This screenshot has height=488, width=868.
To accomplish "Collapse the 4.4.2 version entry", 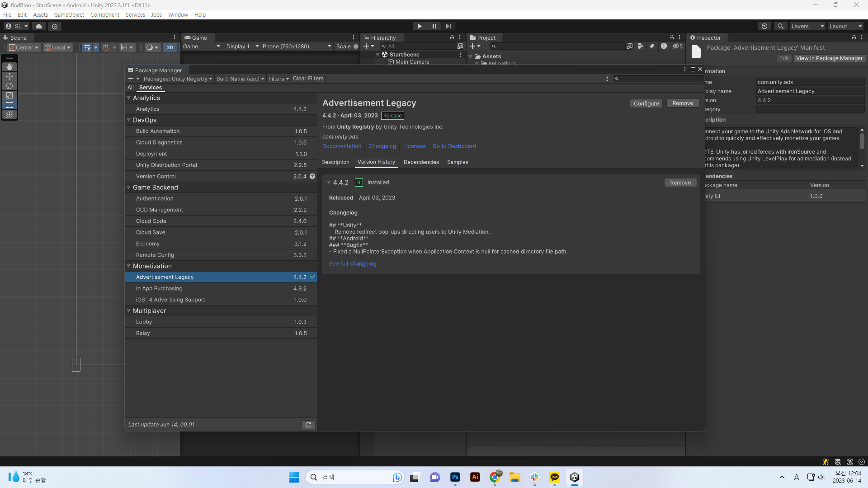I will point(329,183).
